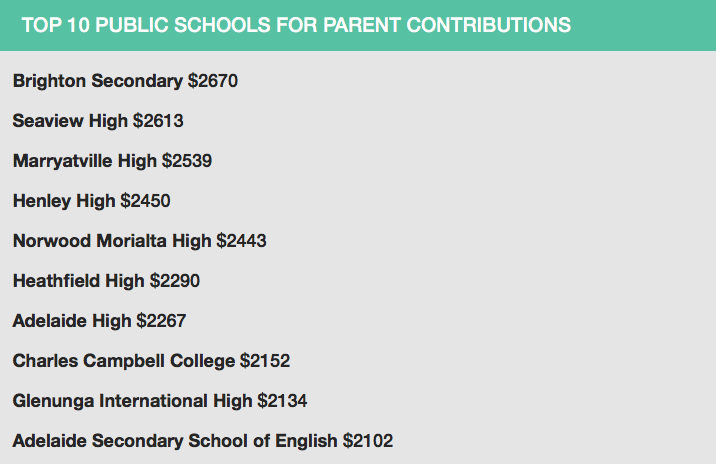Select the Heathfield High school name
Viewport: 716px width, 464px height.
pyautogui.click(x=79, y=281)
